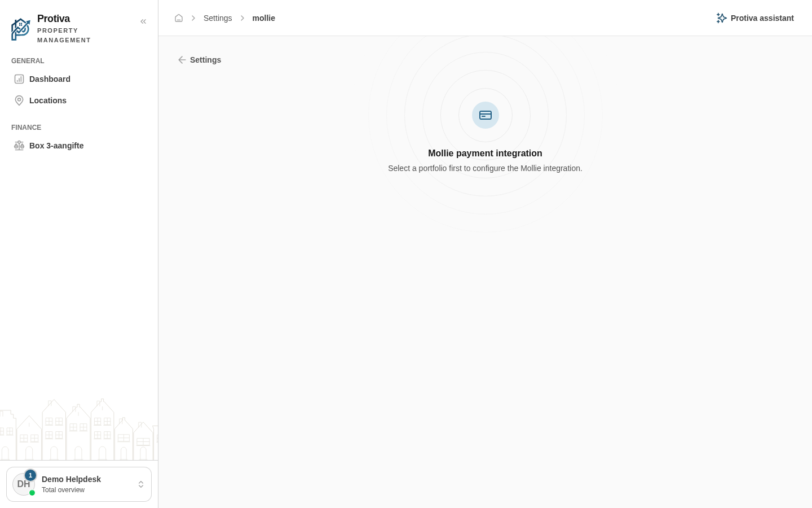This screenshot has height=508, width=812.
Task: Click the Demo Helpdesk account name
Action: pyautogui.click(x=71, y=479)
